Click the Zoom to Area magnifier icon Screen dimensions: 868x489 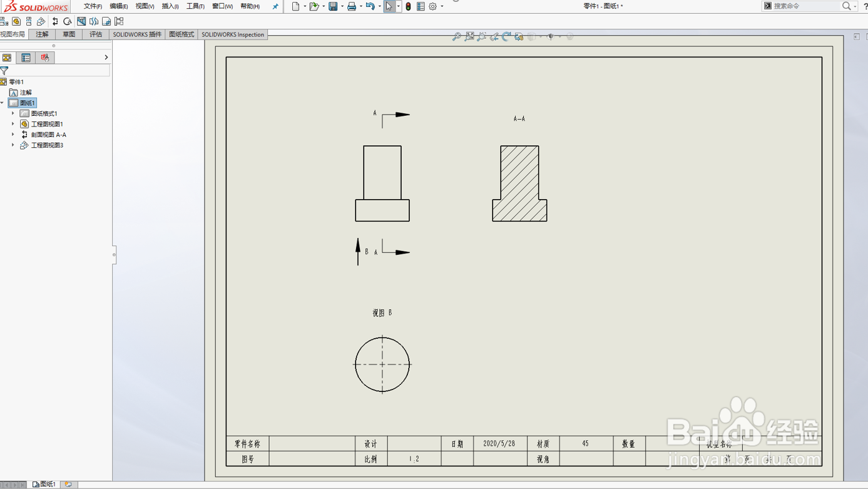470,37
